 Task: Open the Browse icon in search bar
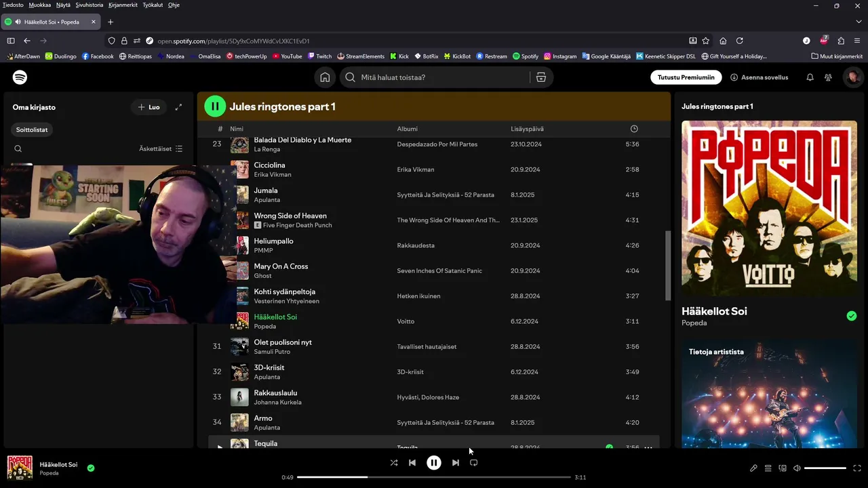(541, 77)
